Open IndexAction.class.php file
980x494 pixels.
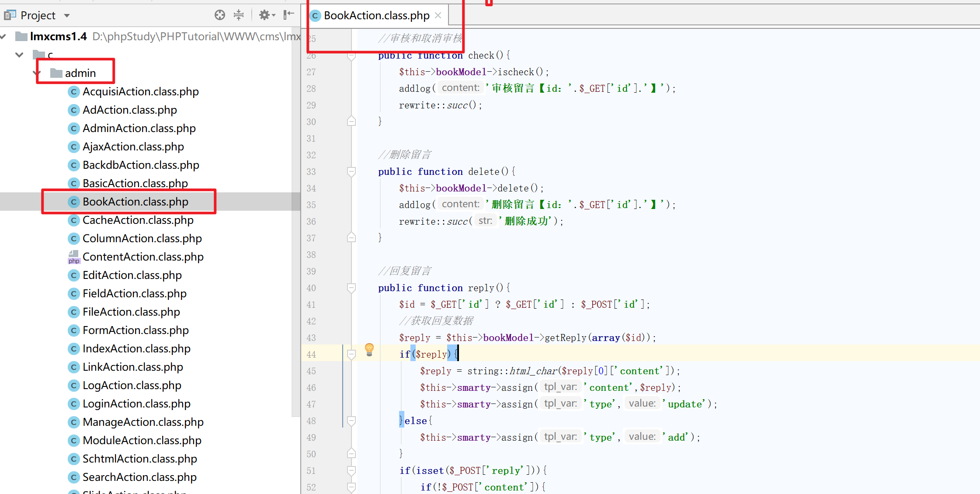point(136,348)
